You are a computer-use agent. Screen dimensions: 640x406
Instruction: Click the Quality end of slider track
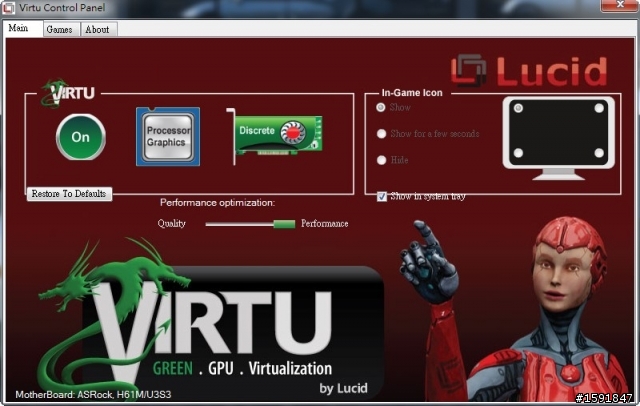coord(208,224)
